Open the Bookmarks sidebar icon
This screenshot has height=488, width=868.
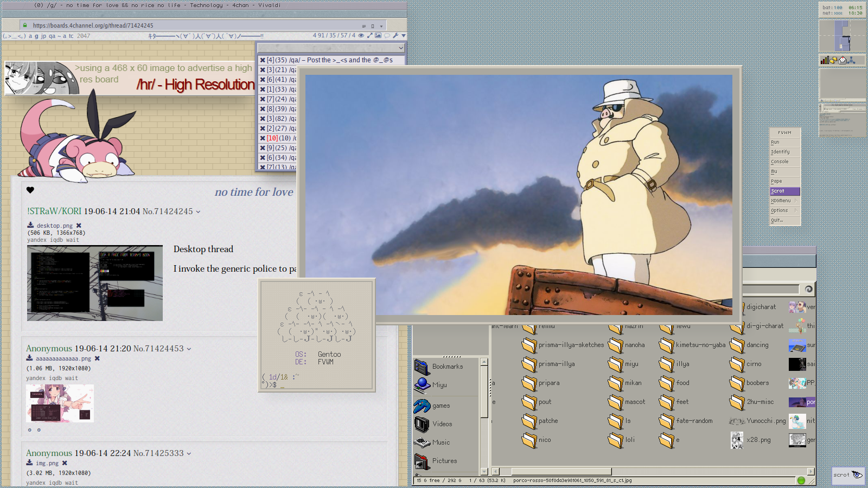(422, 367)
